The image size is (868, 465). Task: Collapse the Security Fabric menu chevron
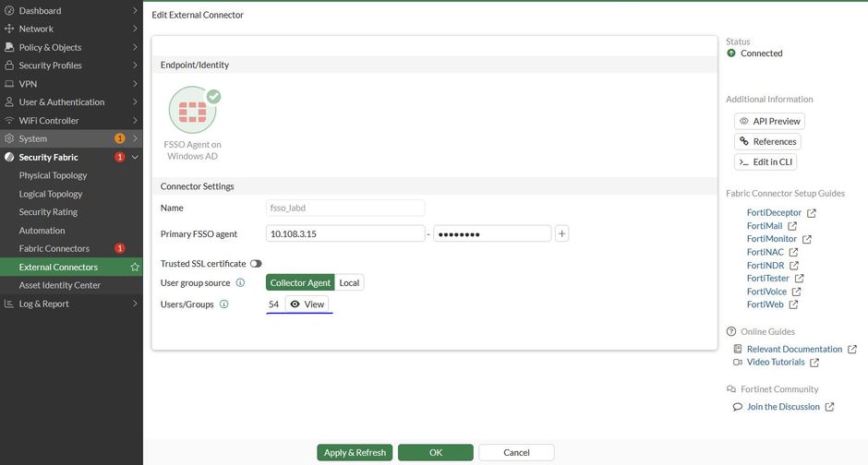(135, 157)
